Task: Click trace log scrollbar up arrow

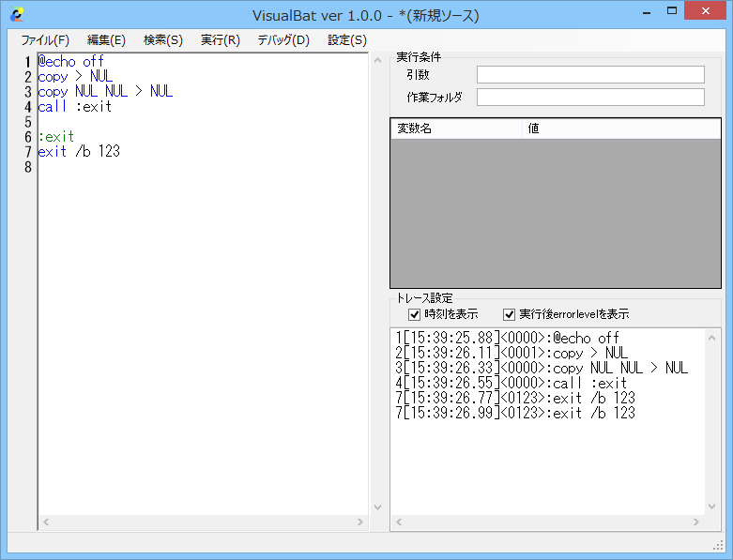Action: [712, 337]
